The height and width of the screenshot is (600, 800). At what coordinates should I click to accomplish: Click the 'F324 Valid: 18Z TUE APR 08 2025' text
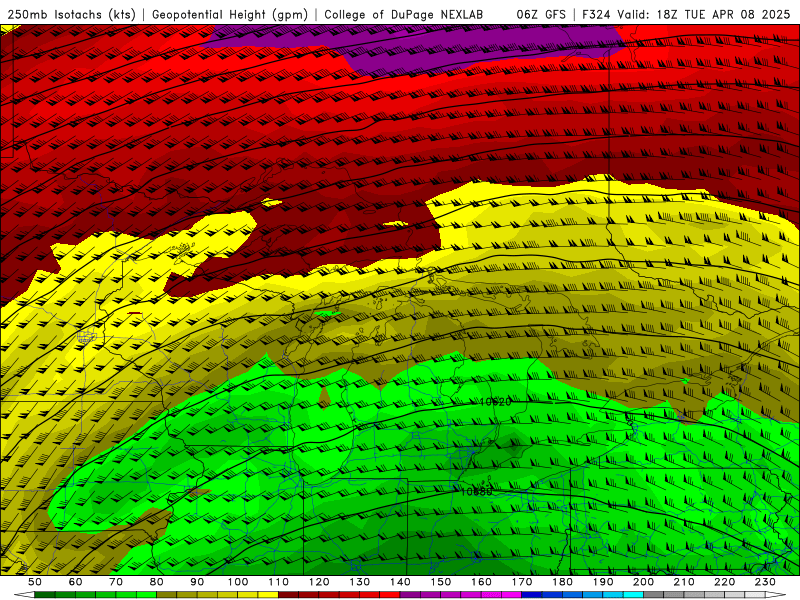686,14
